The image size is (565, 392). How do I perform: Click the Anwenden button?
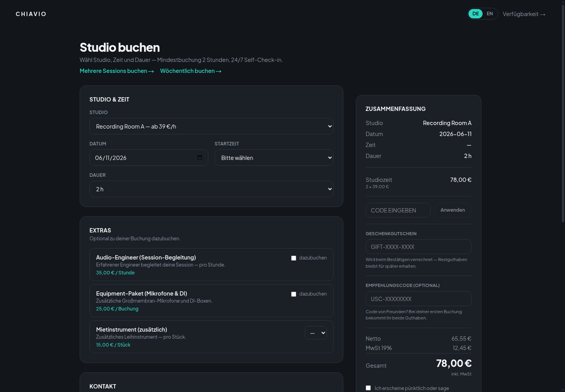(453, 210)
